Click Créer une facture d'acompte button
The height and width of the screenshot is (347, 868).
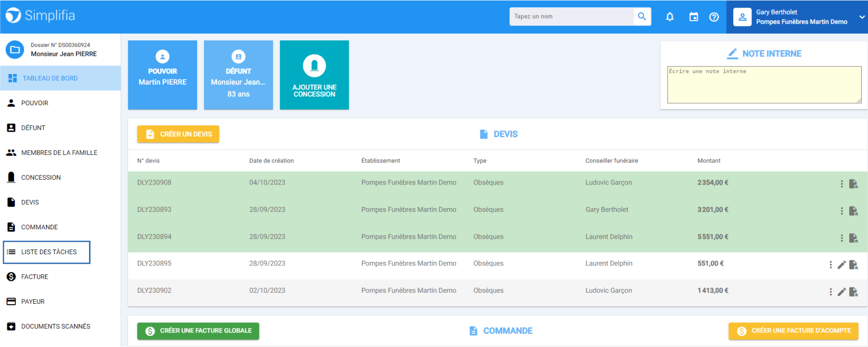793,331
